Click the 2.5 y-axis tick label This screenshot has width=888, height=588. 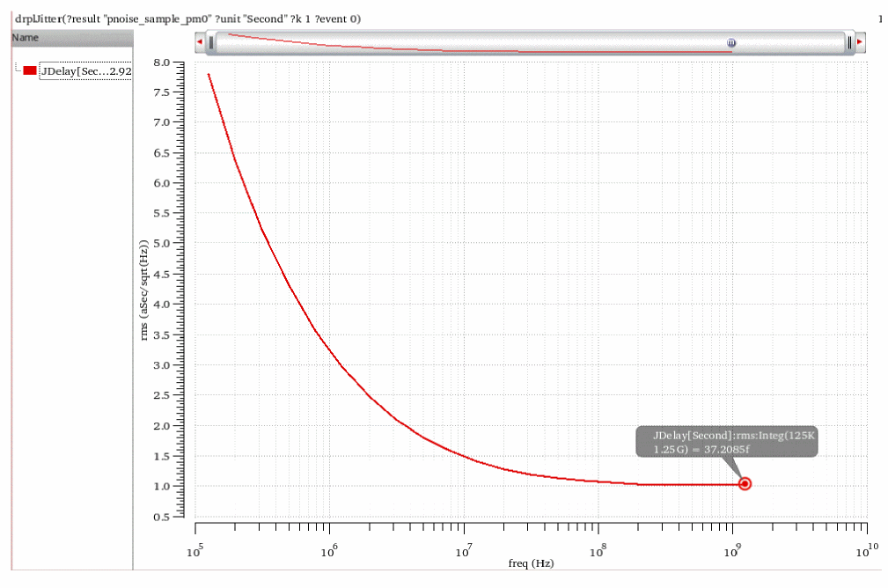(x=161, y=395)
